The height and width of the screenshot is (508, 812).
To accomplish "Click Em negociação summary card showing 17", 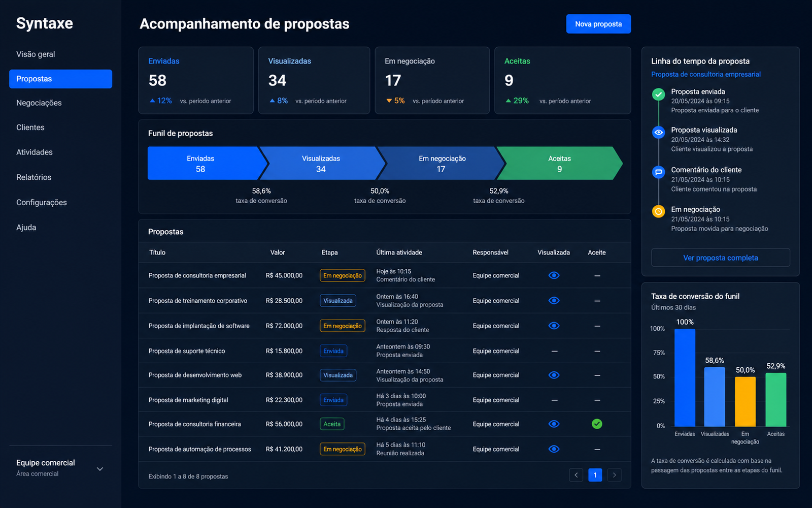I will pos(432,80).
